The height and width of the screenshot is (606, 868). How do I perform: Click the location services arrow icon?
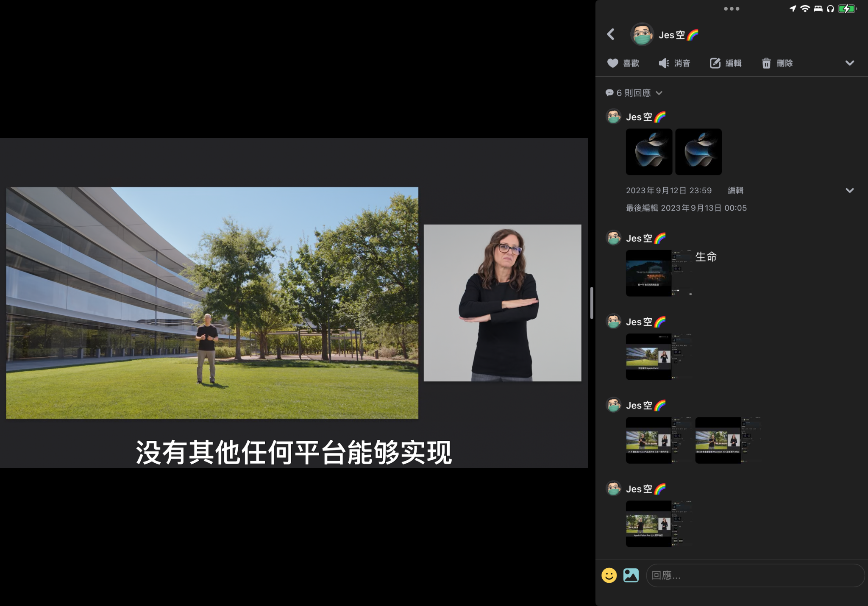click(793, 8)
